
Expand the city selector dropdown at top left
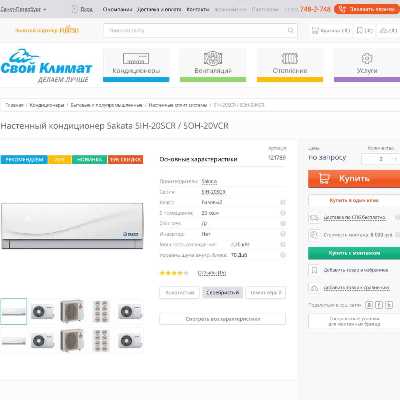[23, 9]
